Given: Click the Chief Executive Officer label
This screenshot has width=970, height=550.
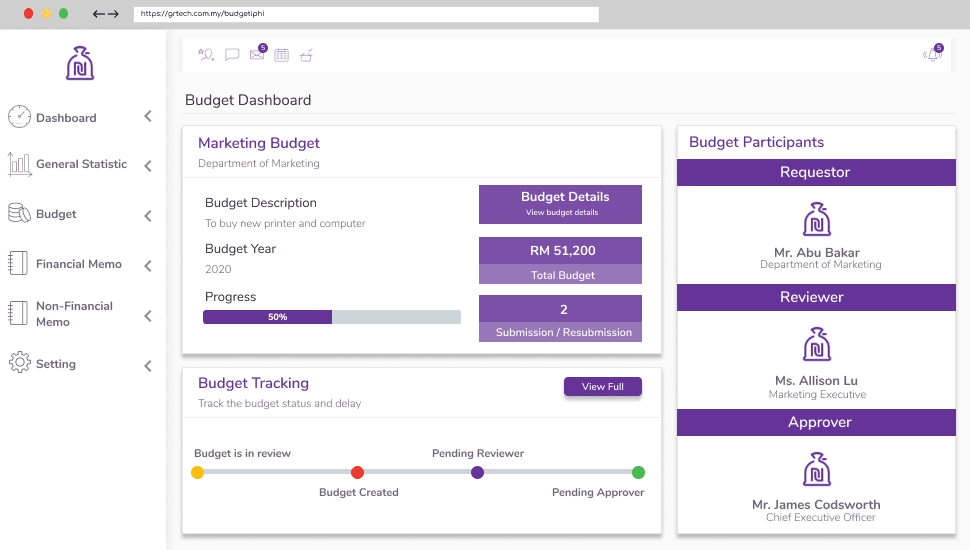Looking at the screenshot, I should click(820, 517).
